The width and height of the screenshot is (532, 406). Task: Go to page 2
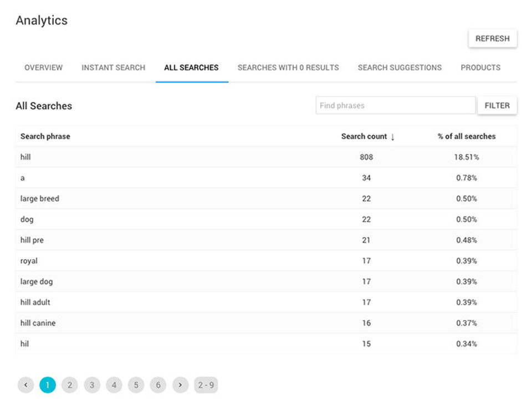[x=70, y=385]
